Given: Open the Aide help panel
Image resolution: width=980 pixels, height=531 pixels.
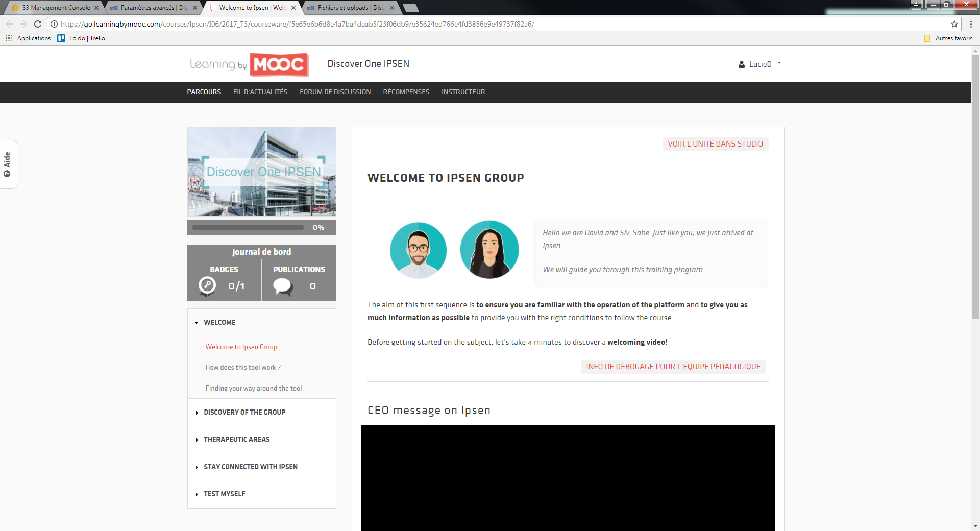Looking at the screenshot, I should tap(8, 164).
